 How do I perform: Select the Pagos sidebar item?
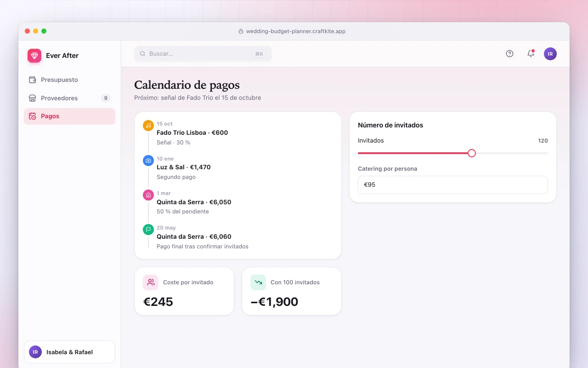click(69, 116)
